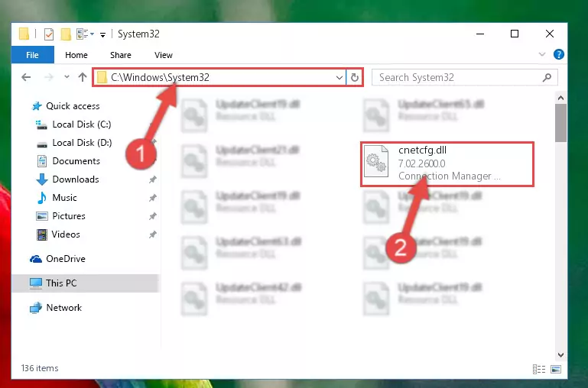Click the cnetcfg.dll gear file icon
Viewport: 588px width, 388px height.
click(376, 161)
